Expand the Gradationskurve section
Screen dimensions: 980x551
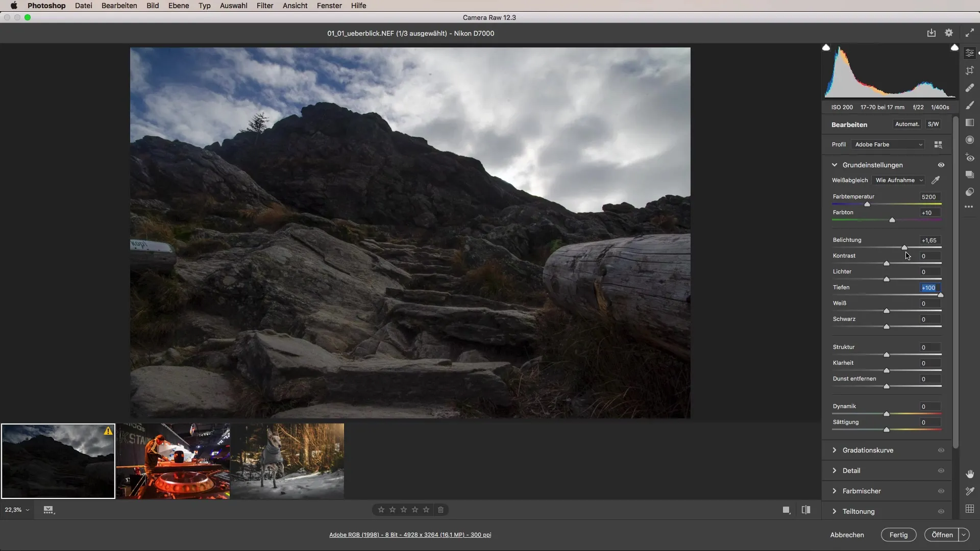click(x=835, y=450)
